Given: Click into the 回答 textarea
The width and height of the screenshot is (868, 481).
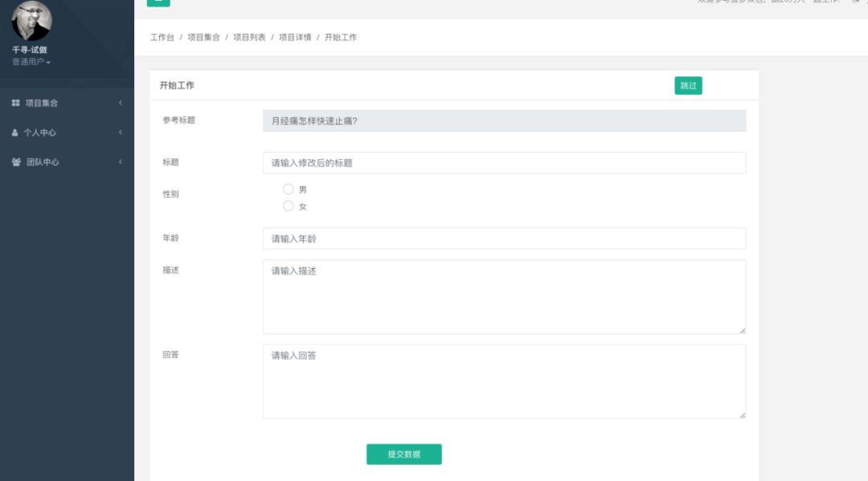Looking at the screenshot, I should click(x=504, y=381).
